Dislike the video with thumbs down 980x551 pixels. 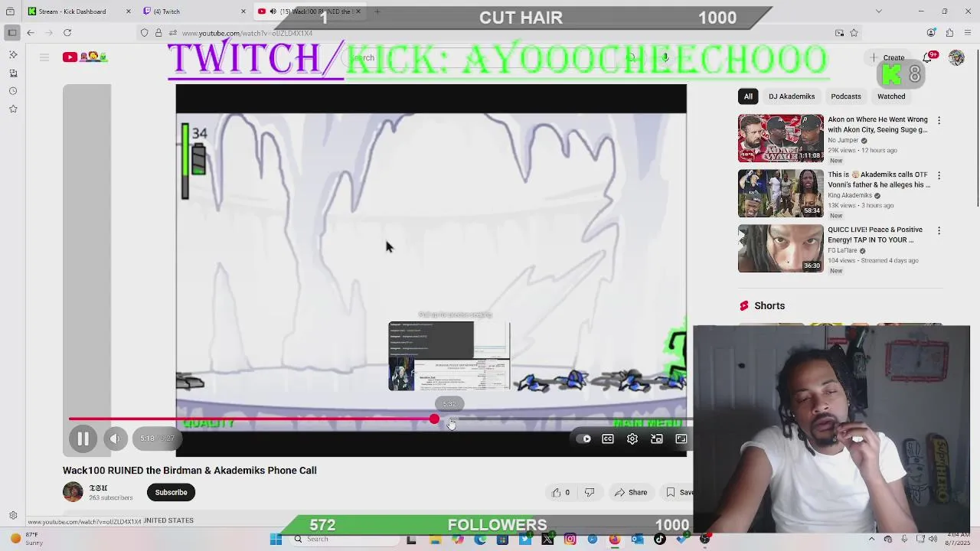(590, 492)
